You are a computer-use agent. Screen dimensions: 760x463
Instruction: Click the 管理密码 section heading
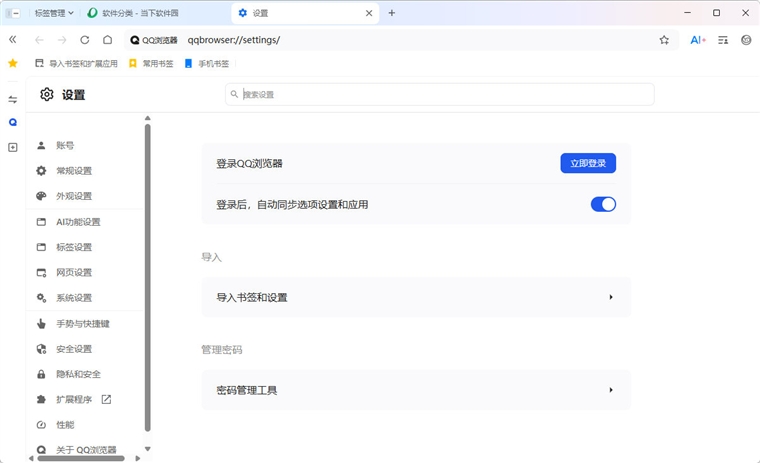222,350
